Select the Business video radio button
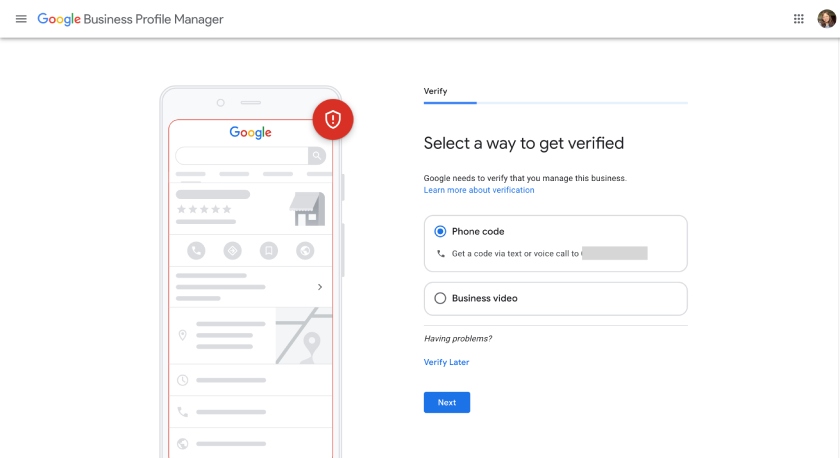Viewport: 840px width, 458px height. pos(440,298)
